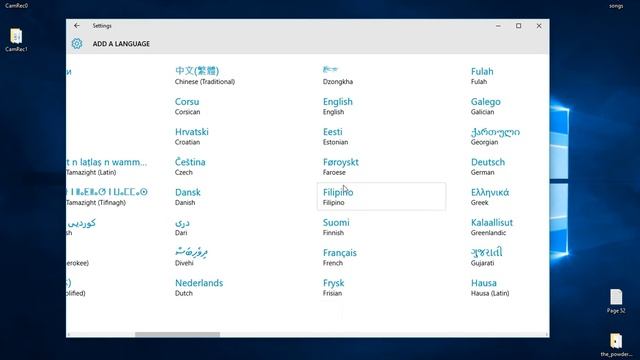The image size is (640, 360).
Task: Open the the_powder desktop icon
Action: point(616,345)
